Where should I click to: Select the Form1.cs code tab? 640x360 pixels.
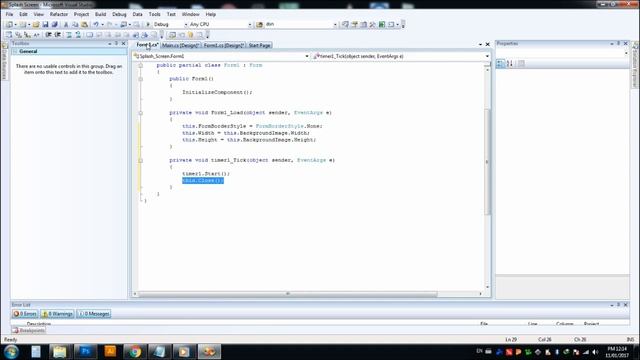tap(147, 45)
